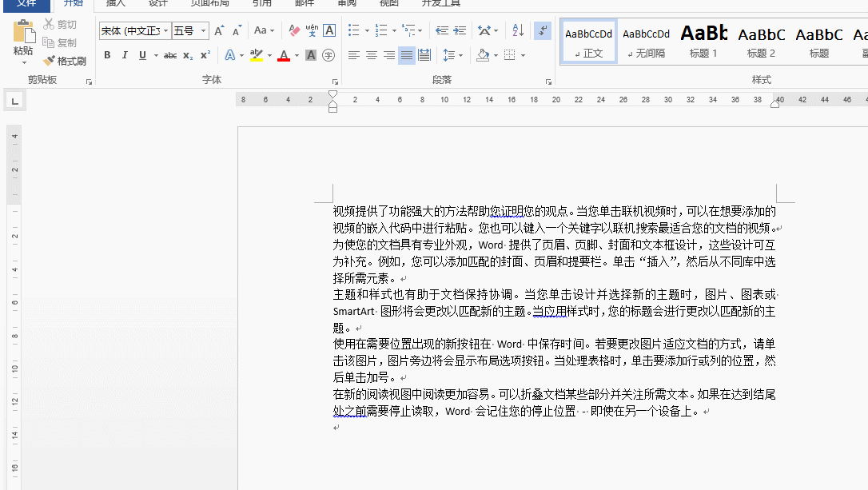Click the Sort (A-Z) icon
The height and width of the screenshot is (490, 868).
[x=518, y=31]
